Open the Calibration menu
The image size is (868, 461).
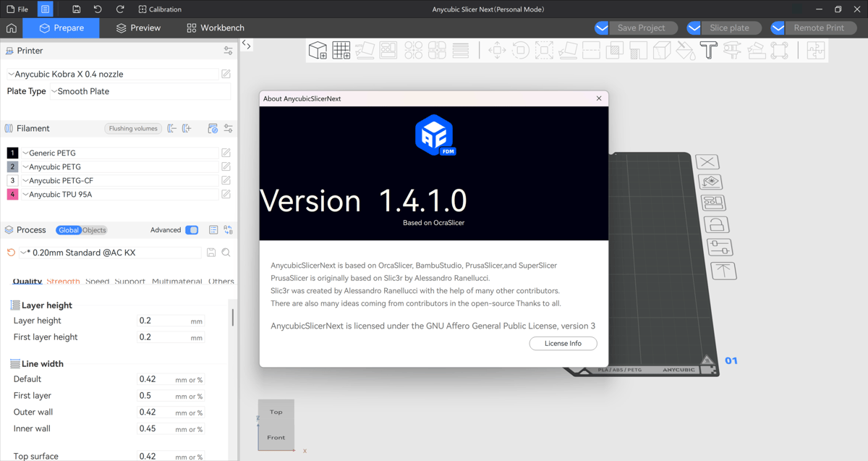[x=160, y=9]
